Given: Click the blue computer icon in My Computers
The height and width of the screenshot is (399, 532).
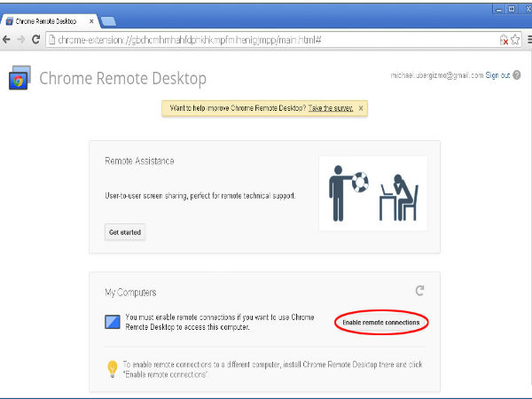Looking at the screenshot, I should [x=113, y=322].
